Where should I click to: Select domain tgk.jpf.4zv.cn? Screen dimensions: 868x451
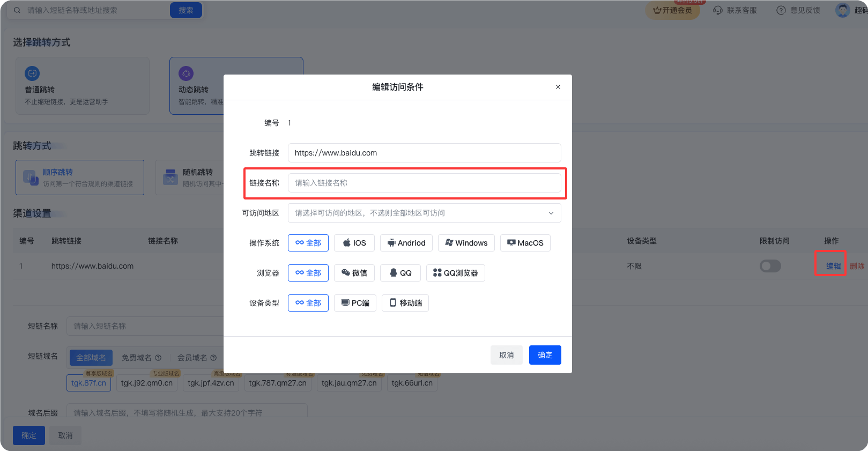[211, 383]
